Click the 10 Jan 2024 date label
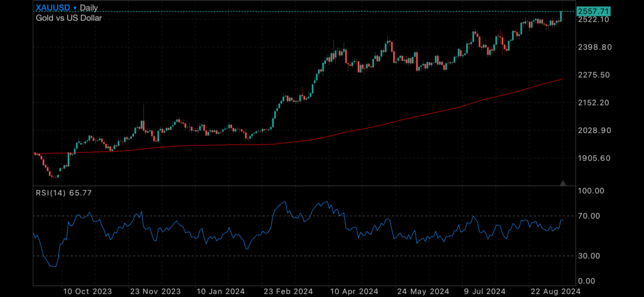The height and width of the screenshot is (297, 644). [x=221, y=291]
